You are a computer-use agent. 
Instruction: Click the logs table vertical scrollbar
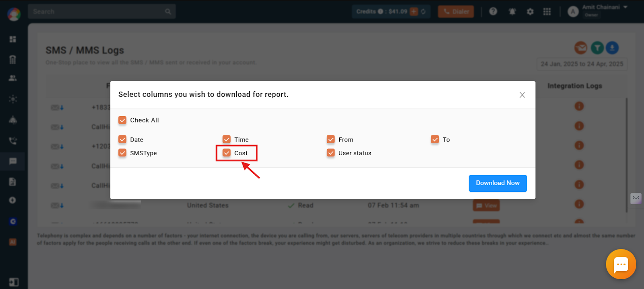click(626, 155)
